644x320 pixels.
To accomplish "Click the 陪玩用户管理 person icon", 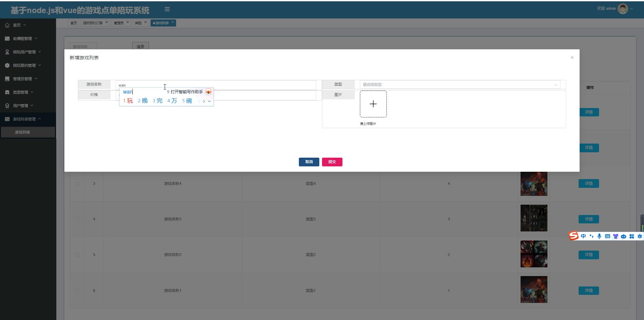I will coord(7,52).
